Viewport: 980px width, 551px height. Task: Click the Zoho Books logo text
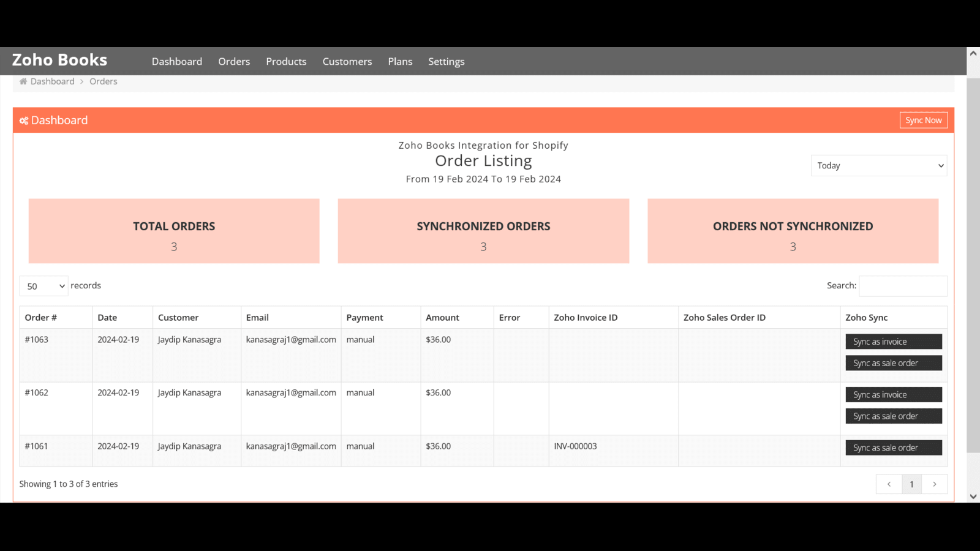point(60,60)
